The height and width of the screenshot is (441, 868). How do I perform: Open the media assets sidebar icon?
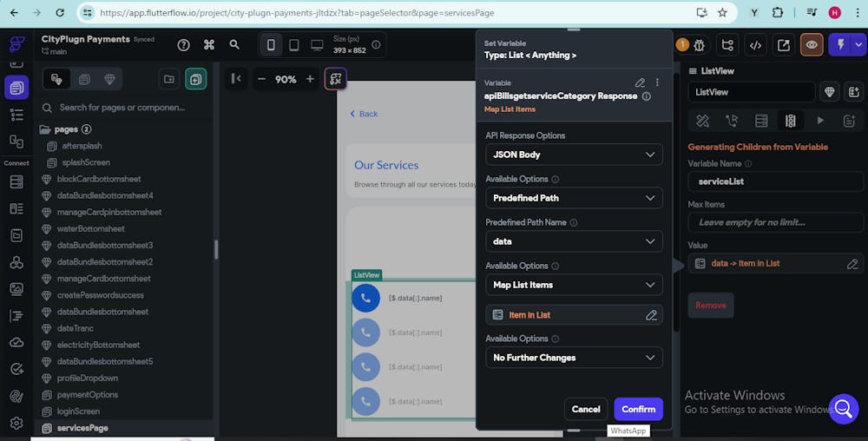click(x=16, y=289)
